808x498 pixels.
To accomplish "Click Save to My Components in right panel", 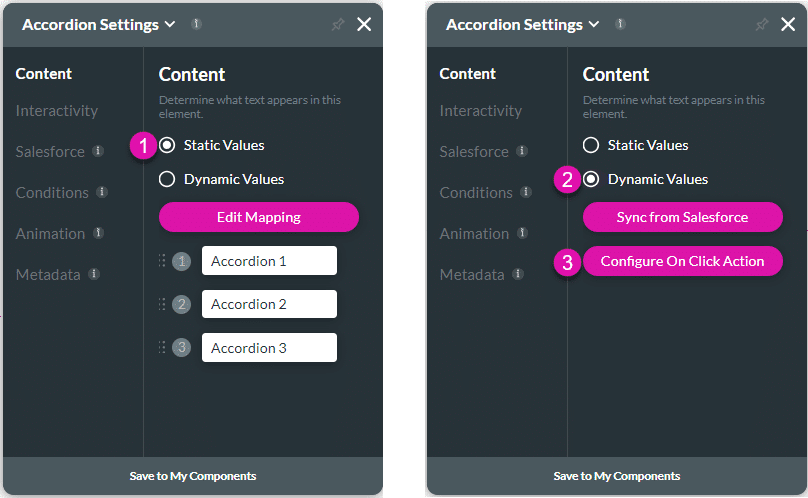I will click(x=616, y=476).
